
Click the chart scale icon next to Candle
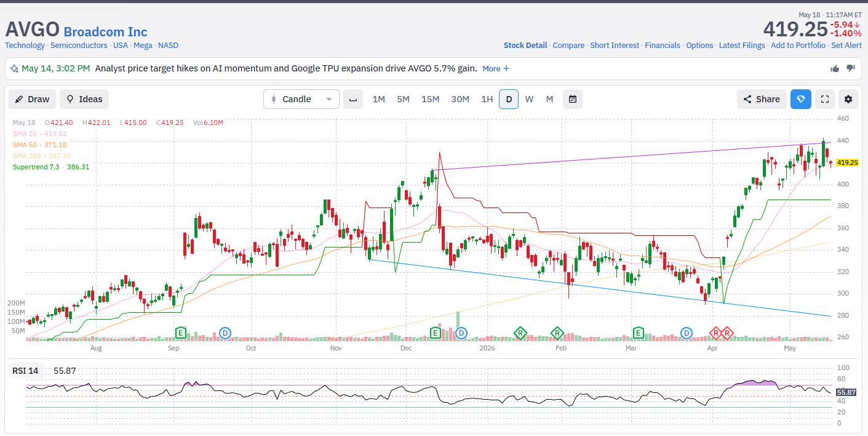click(352, 99)
